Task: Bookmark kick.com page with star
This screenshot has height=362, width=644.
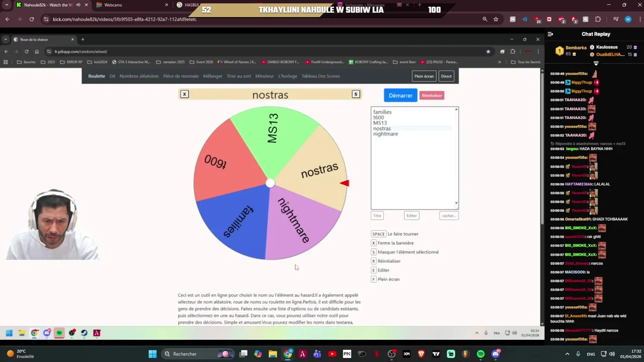Action: point(496,19)
